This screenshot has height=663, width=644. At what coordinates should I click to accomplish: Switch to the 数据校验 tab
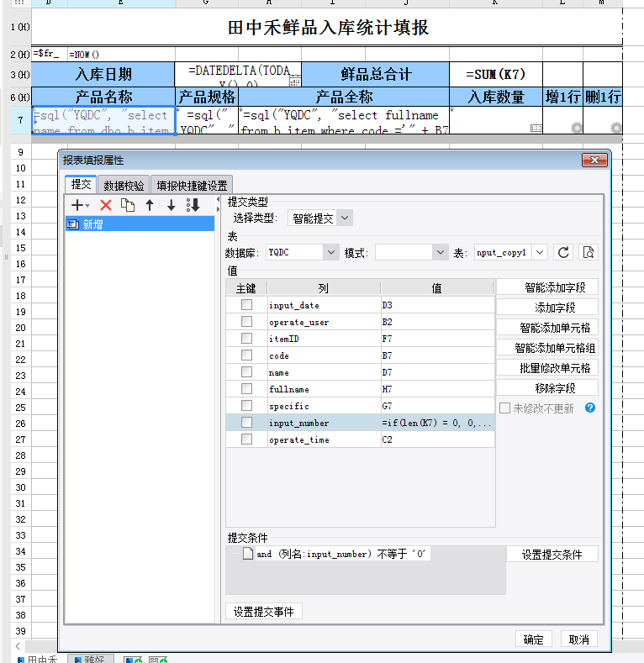tap(124, 185)
